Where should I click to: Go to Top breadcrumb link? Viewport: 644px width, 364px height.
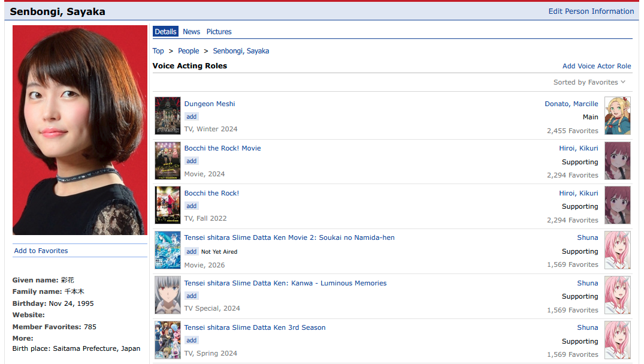coord(158,51)
